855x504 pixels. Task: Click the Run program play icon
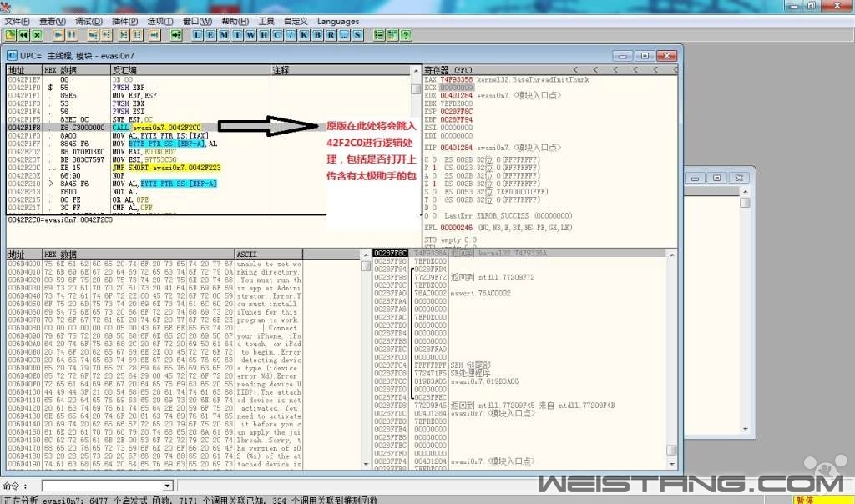click(58, 35)
